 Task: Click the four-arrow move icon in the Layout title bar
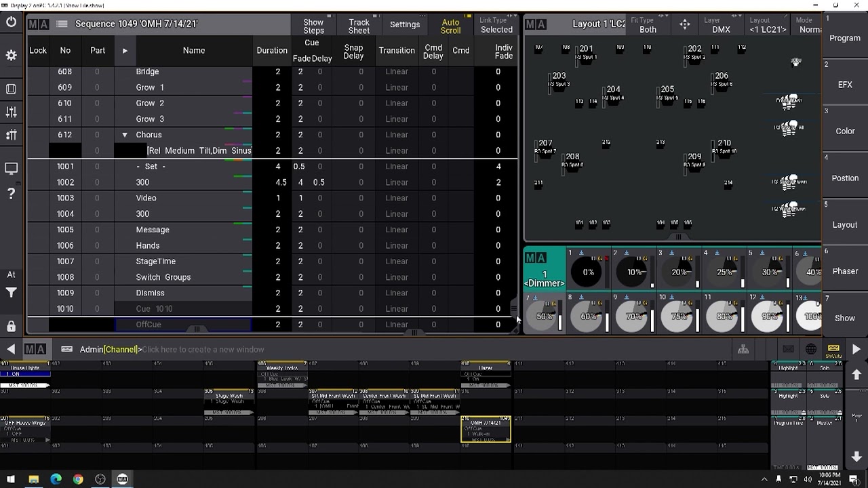click(685, 24)
